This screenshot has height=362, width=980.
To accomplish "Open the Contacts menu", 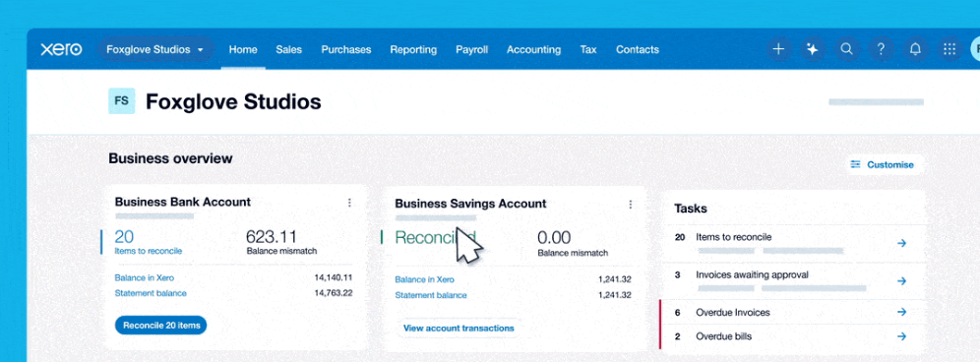I will (x=638, y=49).
